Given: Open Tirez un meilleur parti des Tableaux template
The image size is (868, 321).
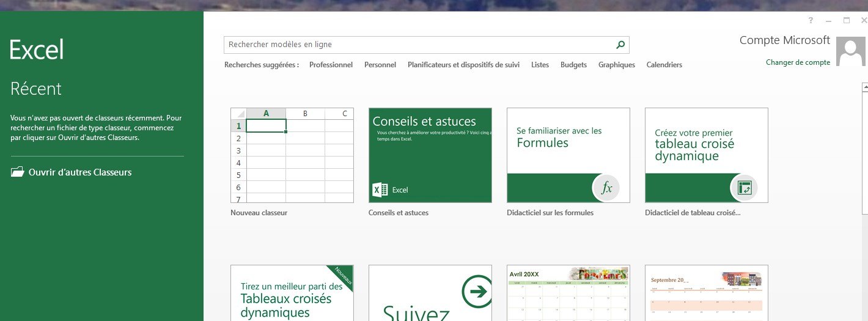Looking at the screenshot, I should (292, 293).
